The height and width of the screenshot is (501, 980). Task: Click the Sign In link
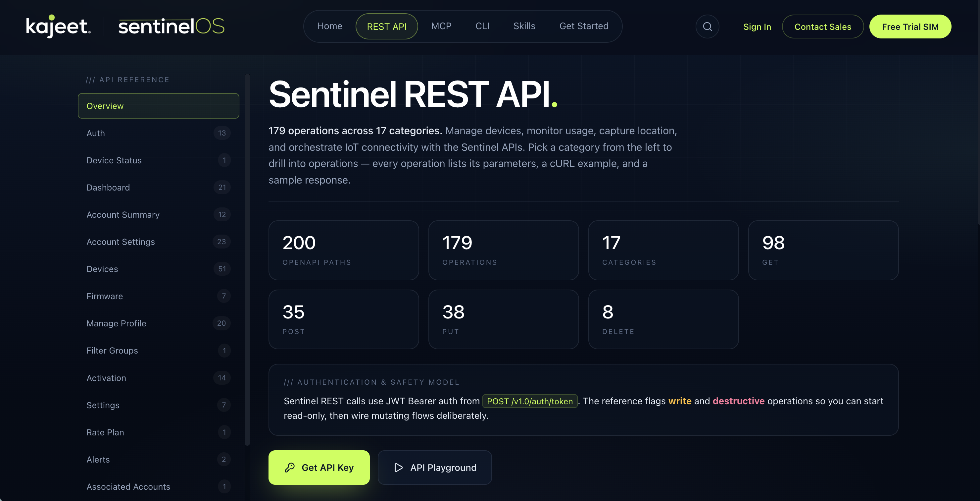[757, 27]
